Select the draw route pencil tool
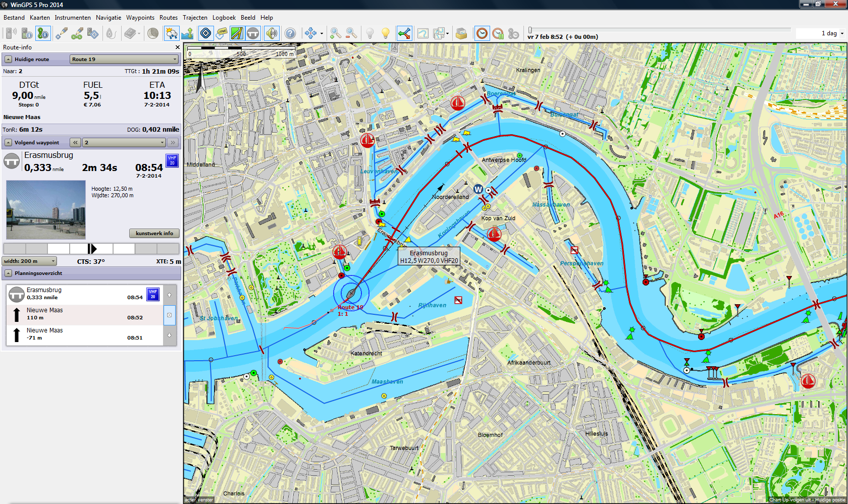The image size is (848, 504). pos(77,33)
